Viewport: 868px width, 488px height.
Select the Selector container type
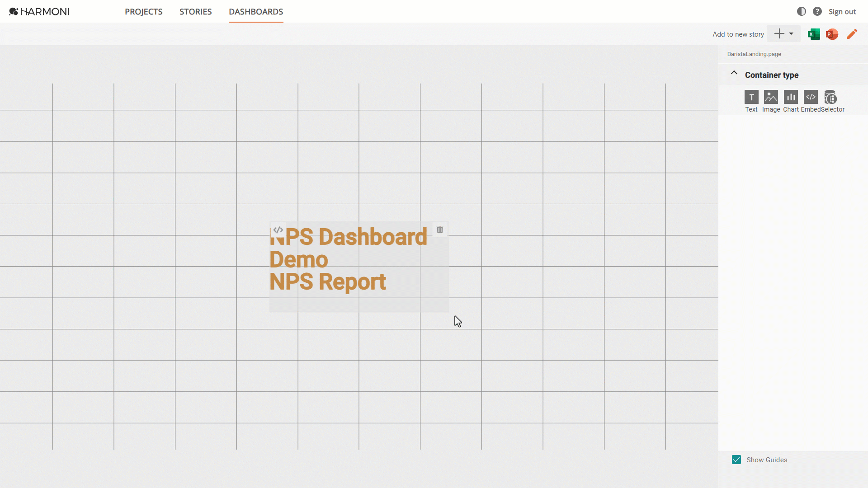[x=832, y=101]
